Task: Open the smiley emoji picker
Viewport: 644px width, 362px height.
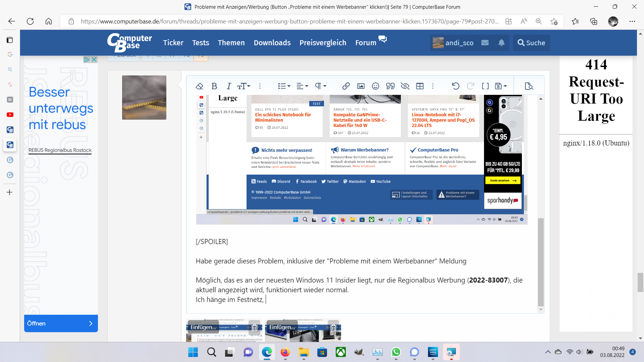Action: pyautogui.click(x=375, y=86)
